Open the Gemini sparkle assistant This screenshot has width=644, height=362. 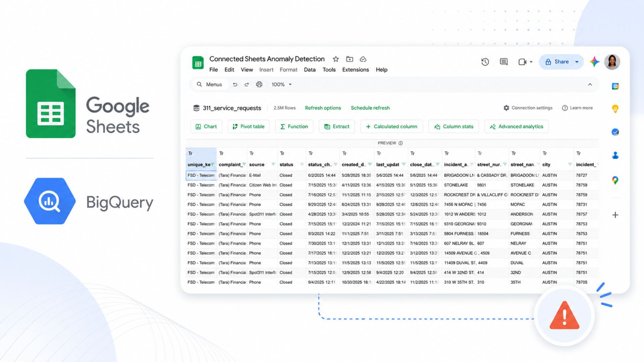(594, 62)
